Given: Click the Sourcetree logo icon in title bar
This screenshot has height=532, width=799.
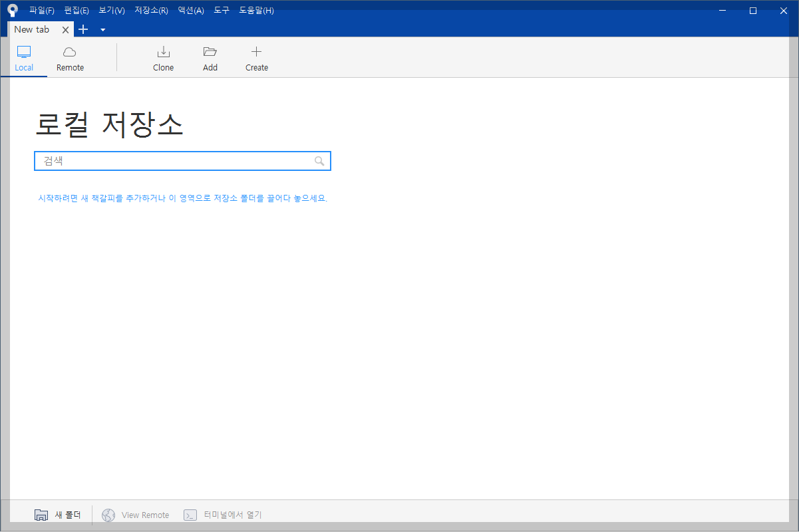Looking at the screenshot, I should coord(13,10).
